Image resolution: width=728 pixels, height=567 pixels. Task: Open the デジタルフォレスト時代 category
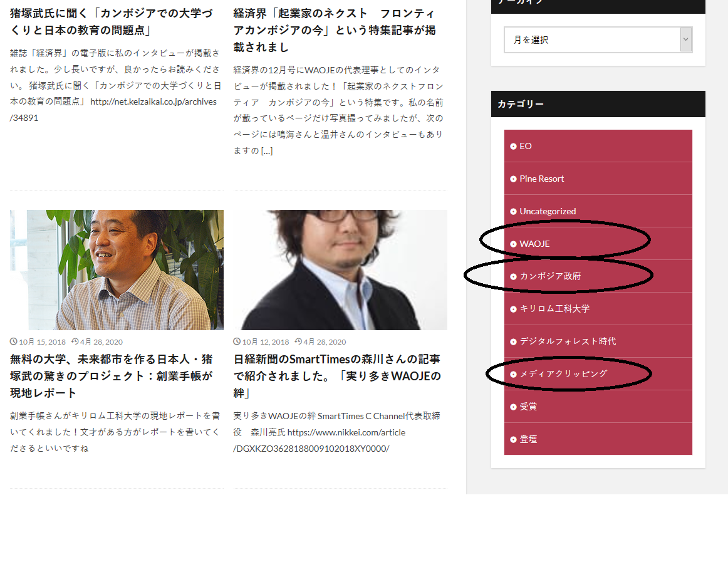pos(567,341)
